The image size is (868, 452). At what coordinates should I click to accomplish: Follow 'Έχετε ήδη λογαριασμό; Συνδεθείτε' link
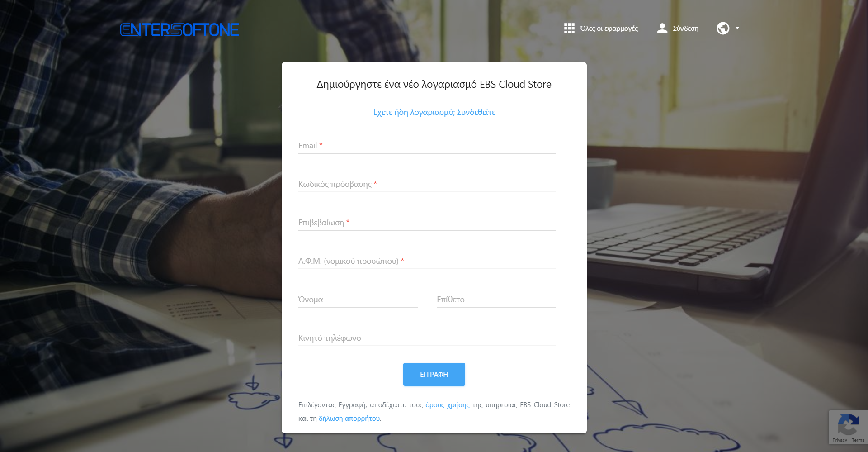(434, 112)
